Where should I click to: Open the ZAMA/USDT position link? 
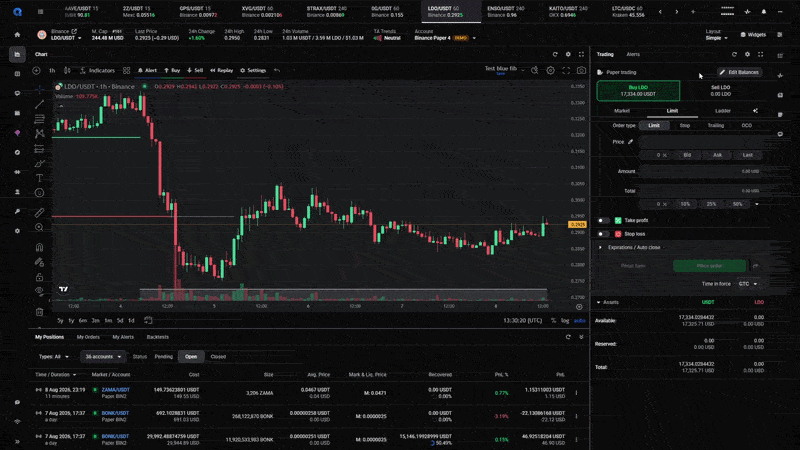click(116, 390)
